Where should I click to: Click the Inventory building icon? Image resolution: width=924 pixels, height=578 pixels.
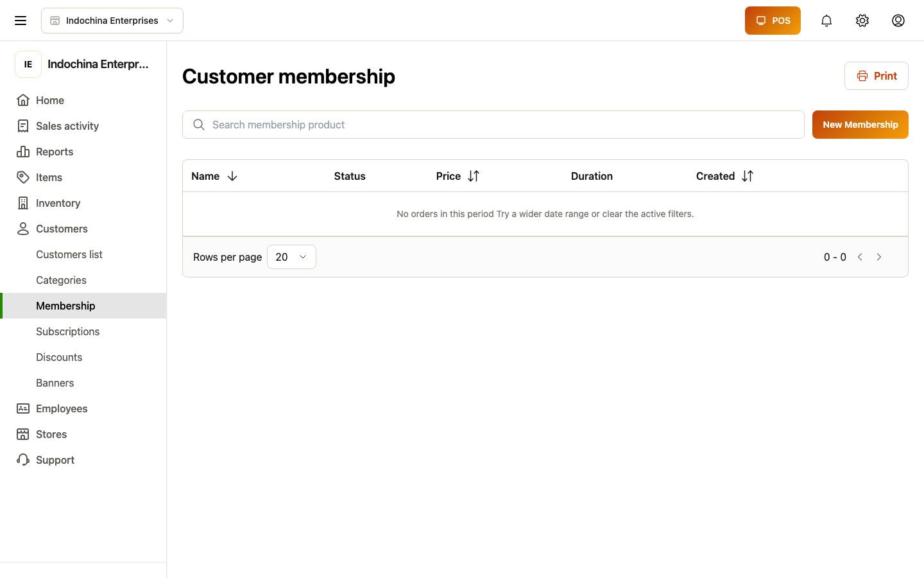point(23,203)
